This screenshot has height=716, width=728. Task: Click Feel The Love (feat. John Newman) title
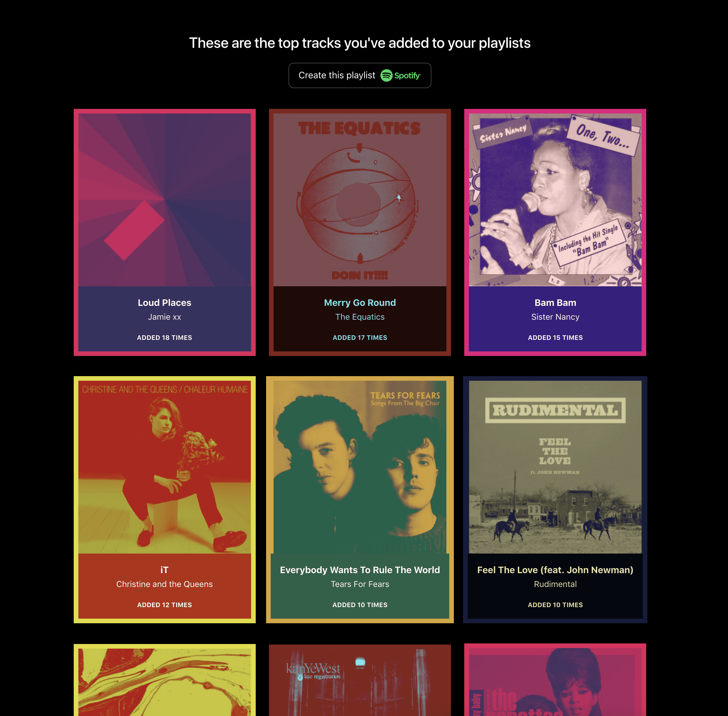(555, 570)
